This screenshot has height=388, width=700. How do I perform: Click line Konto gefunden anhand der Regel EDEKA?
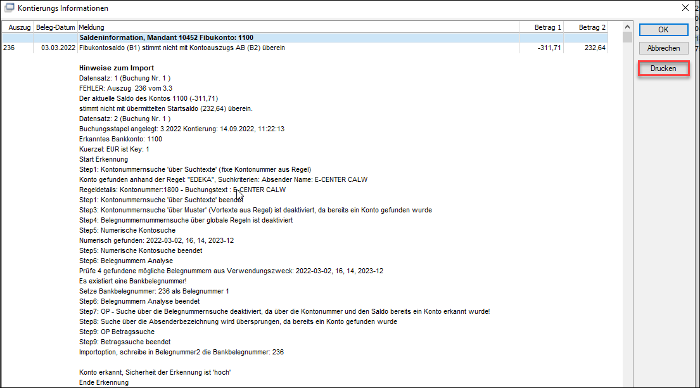tap(223, 179)
